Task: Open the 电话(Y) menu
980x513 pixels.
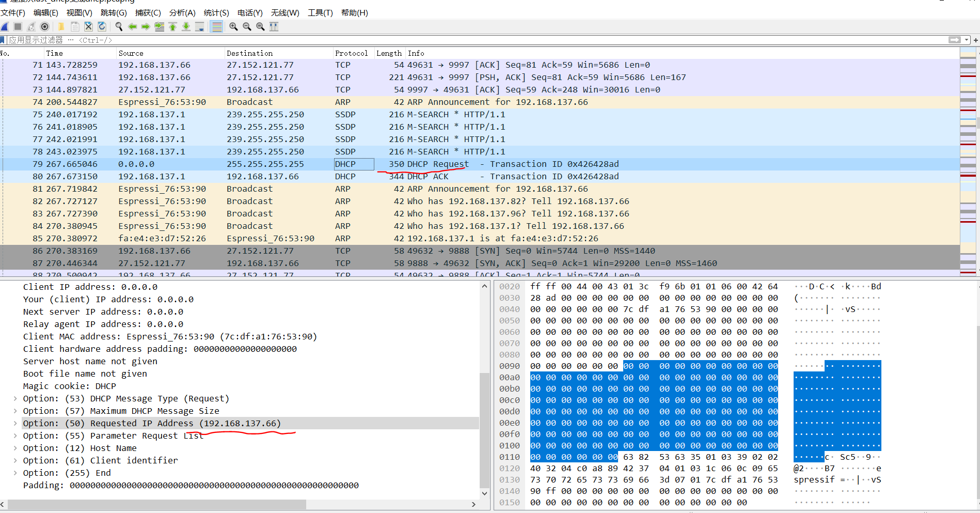Action: pos(250,13)
